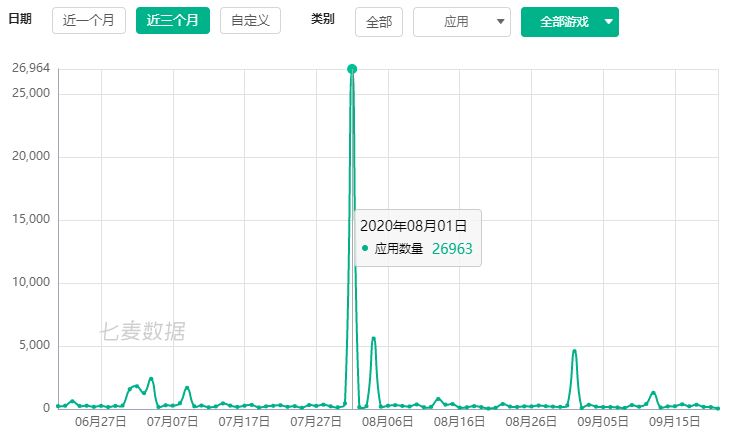Select the 近三个月 date range
732x437 pixels.
(173, 21)
